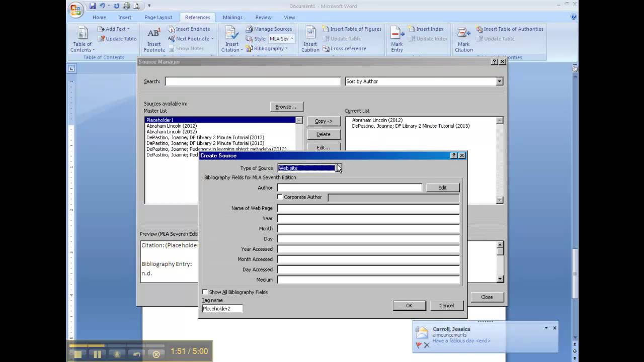Delete email in notification popup
Image resolution: width=644 pixels, height=362 pixels.
click(x=427, y=345)
